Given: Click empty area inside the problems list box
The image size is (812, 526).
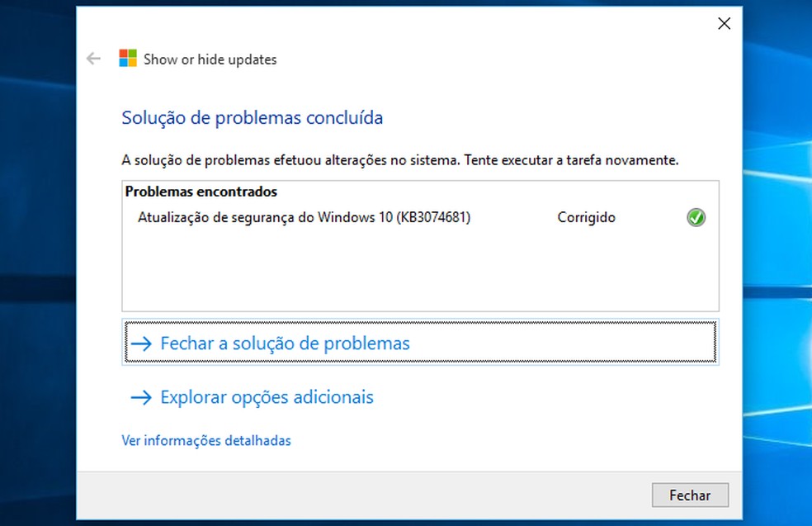Looking at the screenshot, I should pyautogui.click(x=413, y=272).
